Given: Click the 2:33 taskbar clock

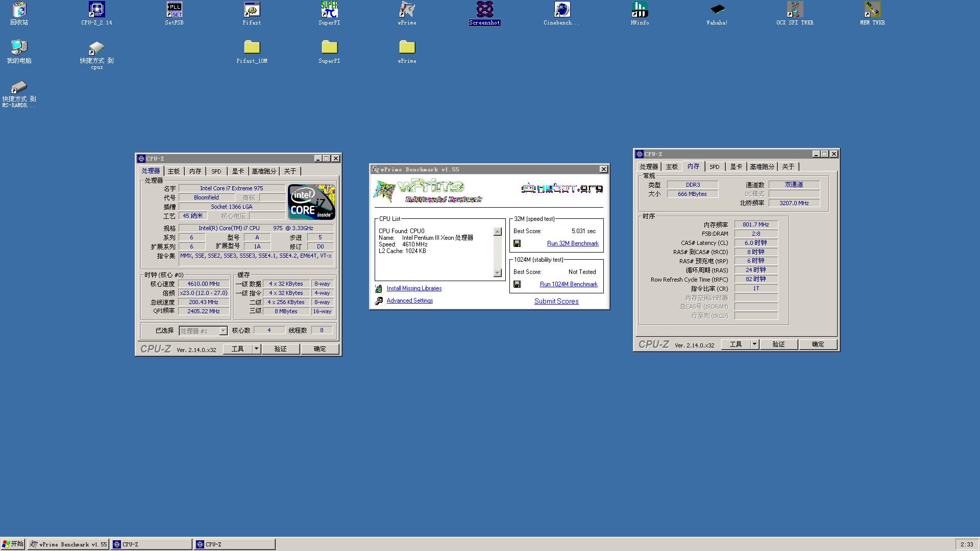Looking at the screenshot, I should pos(967,544).
